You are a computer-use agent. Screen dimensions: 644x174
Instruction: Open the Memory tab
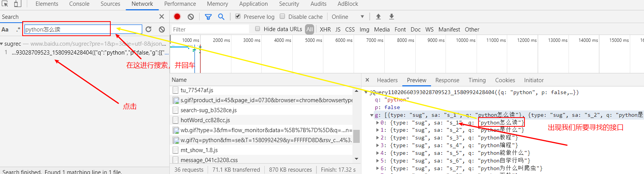point(218,4)
